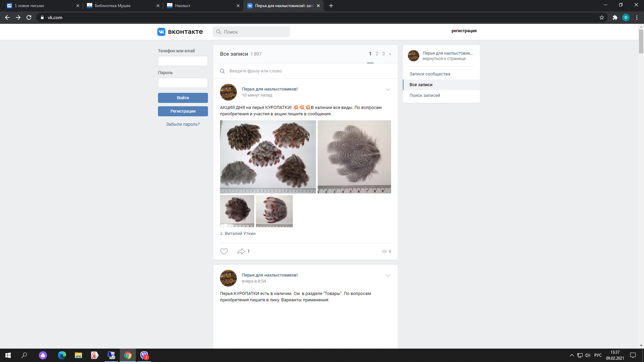Open Yandex Browser from taskbar
The image size is (644, 362).
pos(95,355)
